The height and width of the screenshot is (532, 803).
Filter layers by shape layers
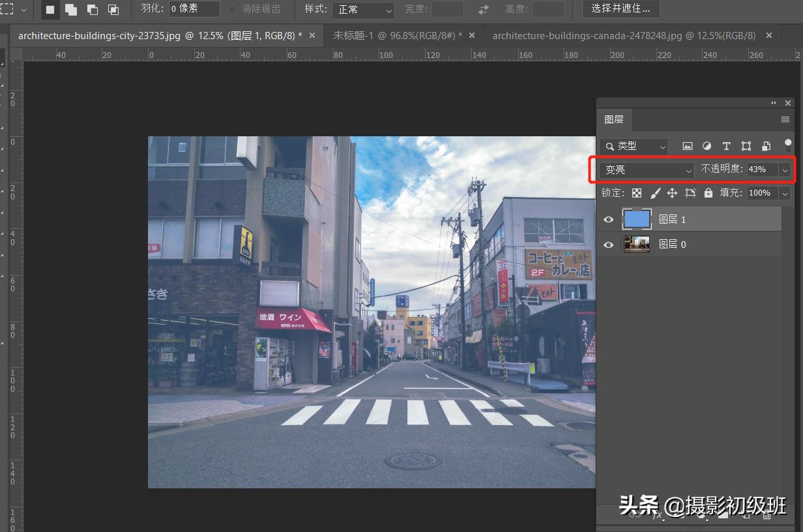(x=746, y=146)
